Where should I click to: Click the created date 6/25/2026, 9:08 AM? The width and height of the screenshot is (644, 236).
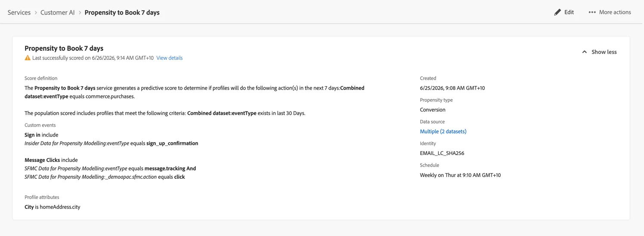pos(452,88)
